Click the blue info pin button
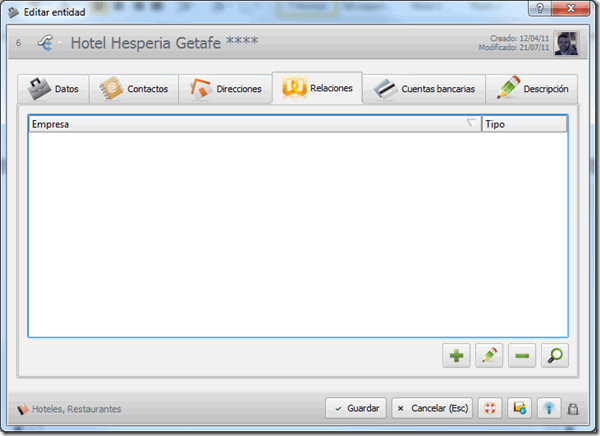Image resolution: width=600 pixels, height=436 pixels. [x=549, y=408]
